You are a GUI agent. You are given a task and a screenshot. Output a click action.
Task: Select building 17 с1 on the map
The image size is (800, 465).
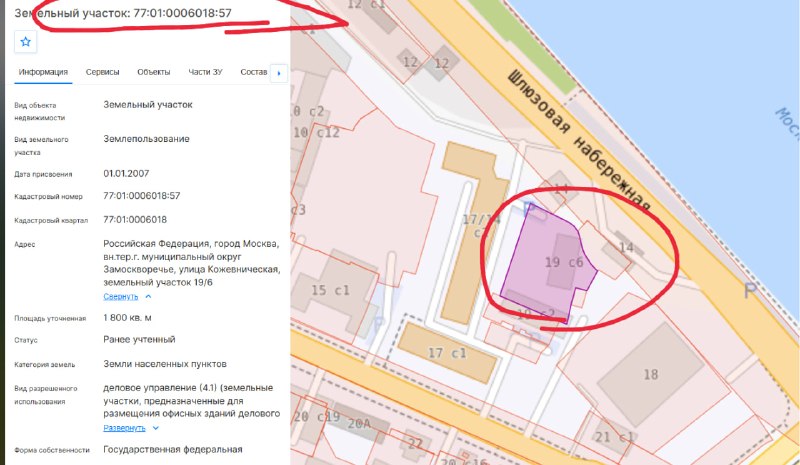pos(447,353)
